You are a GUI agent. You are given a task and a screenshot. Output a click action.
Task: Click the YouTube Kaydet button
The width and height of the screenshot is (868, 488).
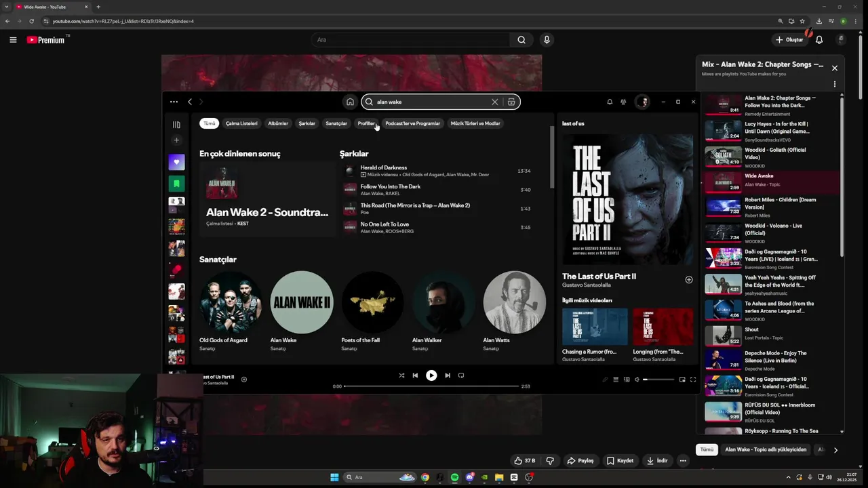pos(620,461)
